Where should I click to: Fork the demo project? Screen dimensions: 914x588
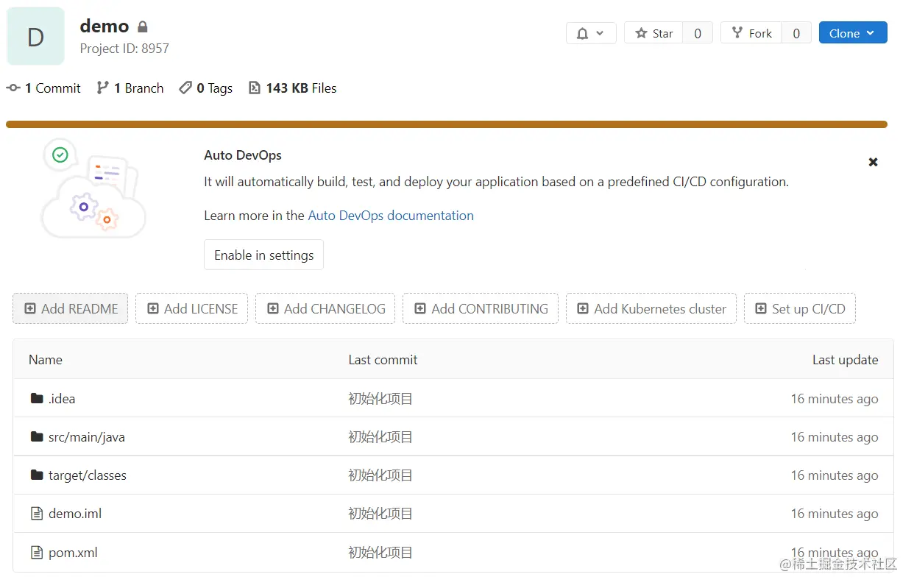pyautogui.click(x=751, y=33)
